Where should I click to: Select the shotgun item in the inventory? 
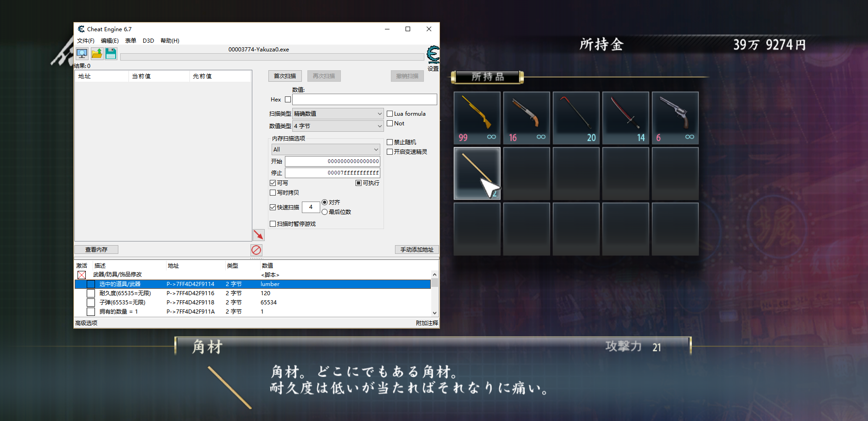(x=526, y=118)
